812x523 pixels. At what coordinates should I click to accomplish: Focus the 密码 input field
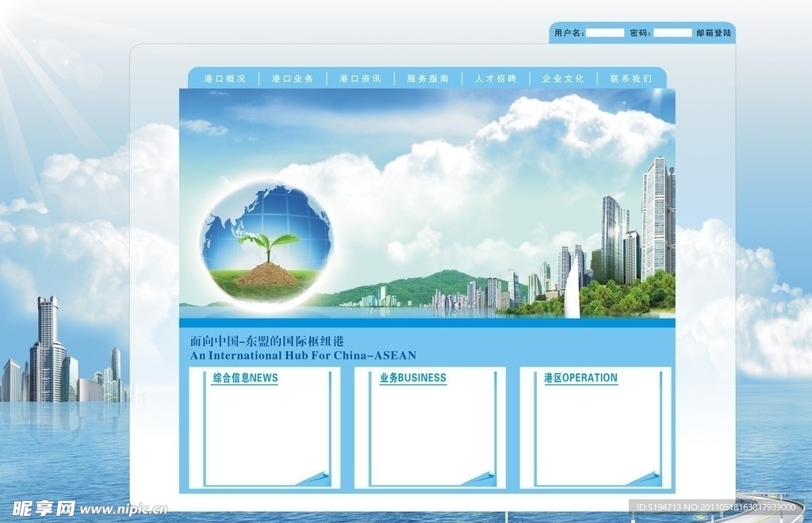pyautogui.click(x=672, y=32)
